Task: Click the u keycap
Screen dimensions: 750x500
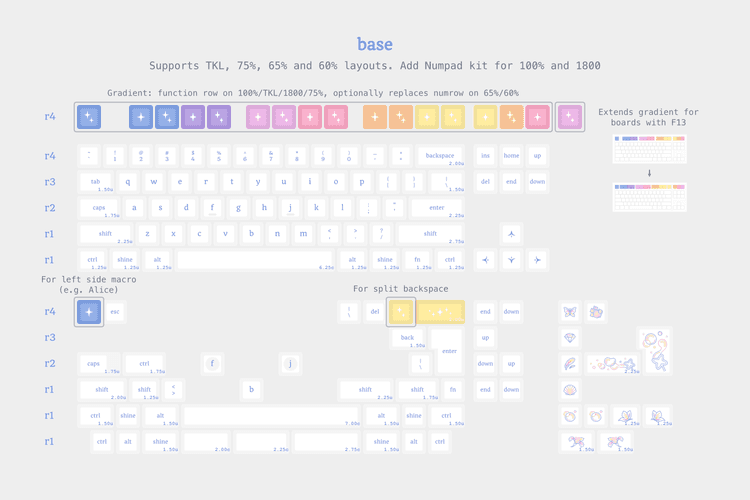Action: (x=284, y=182)
